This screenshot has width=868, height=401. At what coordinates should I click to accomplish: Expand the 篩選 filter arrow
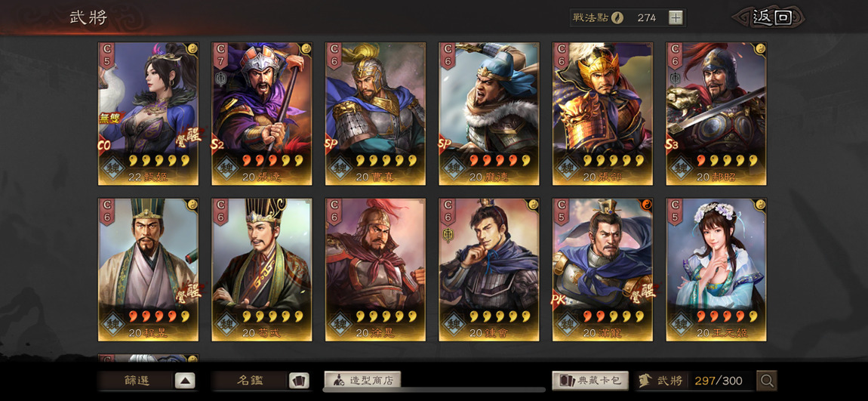tap(185, 381)
